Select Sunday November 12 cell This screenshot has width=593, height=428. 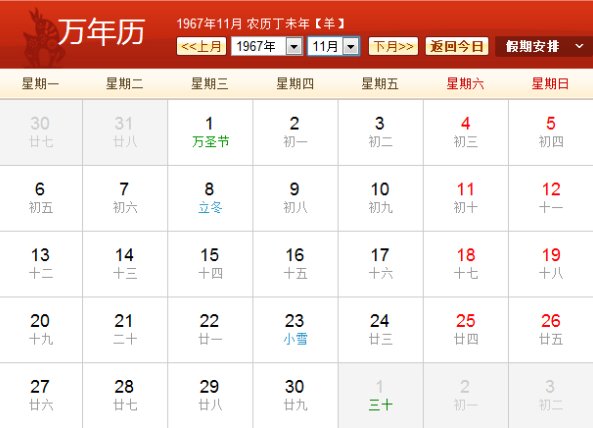click(x=551, y=198)
